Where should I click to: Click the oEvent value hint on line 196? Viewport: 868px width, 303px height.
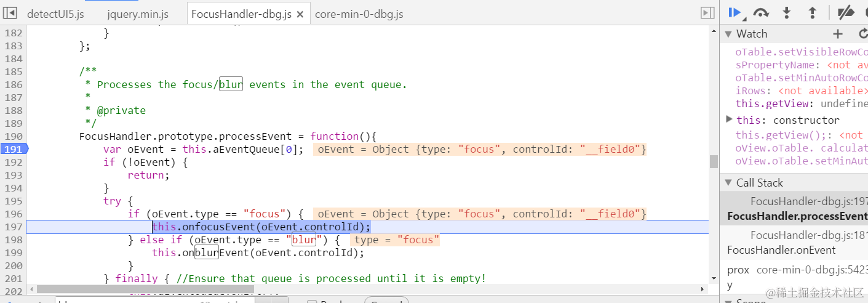480,214
